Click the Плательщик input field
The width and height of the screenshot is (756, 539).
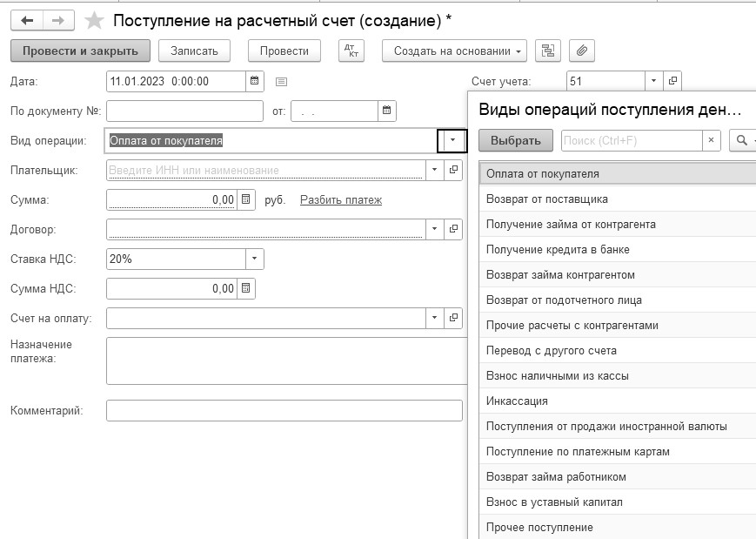tap(266, 170)
